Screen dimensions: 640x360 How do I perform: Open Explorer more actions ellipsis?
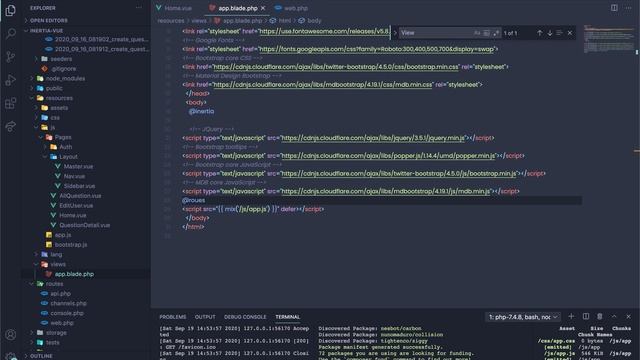coord(139,8)
